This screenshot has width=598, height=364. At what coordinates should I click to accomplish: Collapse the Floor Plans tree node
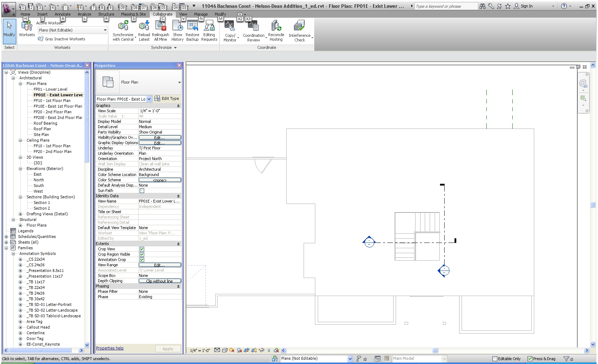tap(21, 84)
